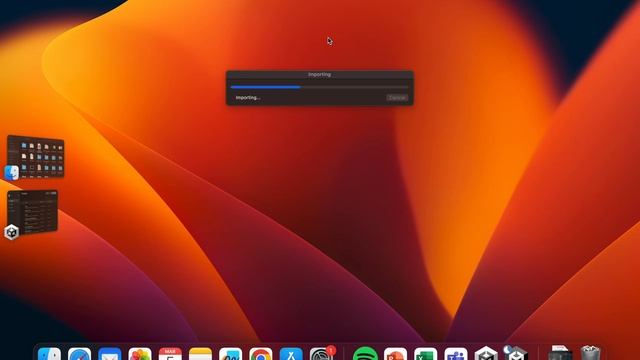Click the Unity icon next to Teams in the dock

486,354
